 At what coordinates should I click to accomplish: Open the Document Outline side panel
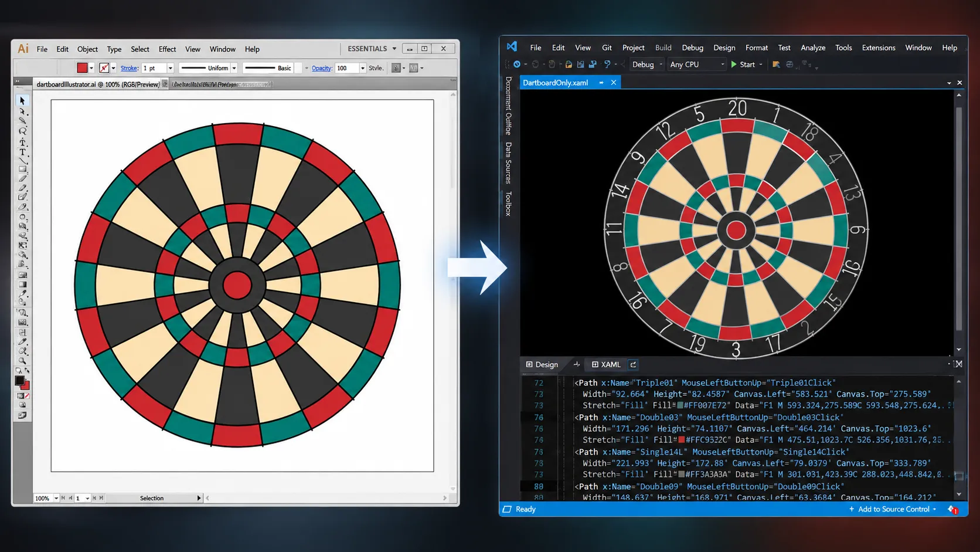tap(508, 106)
